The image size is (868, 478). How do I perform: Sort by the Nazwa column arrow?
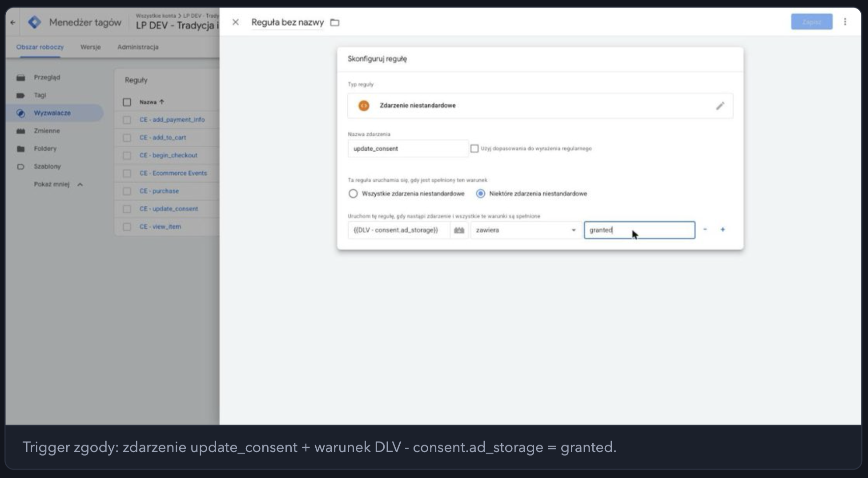click(162, 102)
